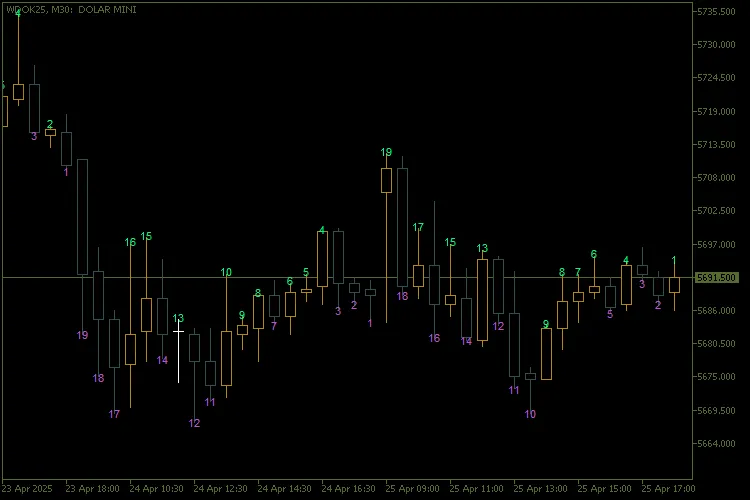Click the 24 Apr 16:30 time label
The image size is (750, 500).
[x=350, y=489]
